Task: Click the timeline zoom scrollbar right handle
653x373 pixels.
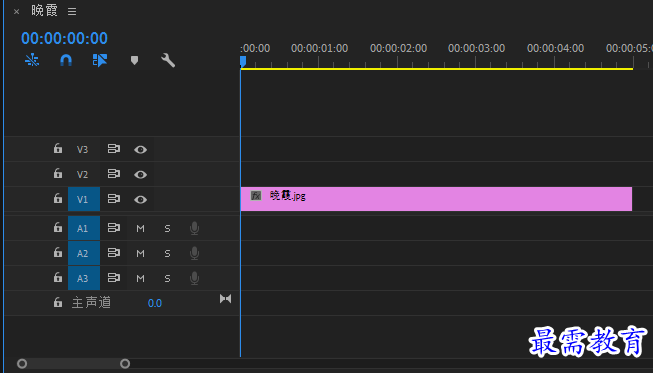Action: [x=125, y=364]
